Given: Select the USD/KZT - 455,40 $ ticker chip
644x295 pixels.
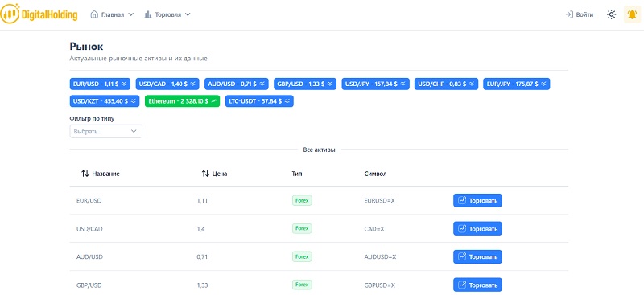Looking at the screenshot, I should tap(105, 101).
